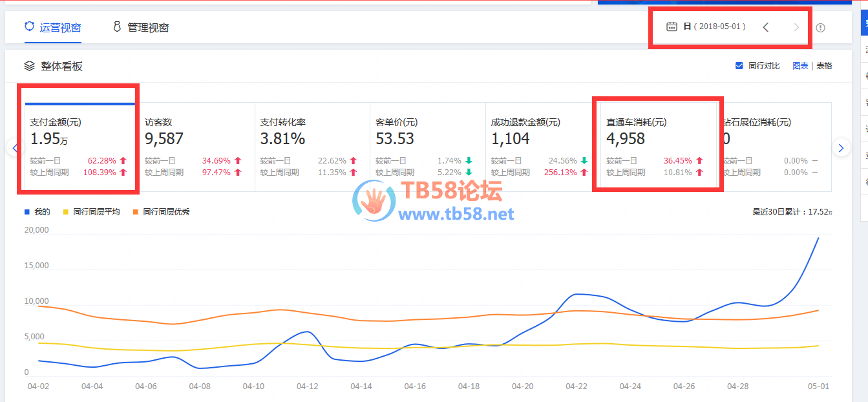The width and height of the screenshot is (868, 402).
Task: Select the 支付转化率 metric card
Action: (312, 147)
